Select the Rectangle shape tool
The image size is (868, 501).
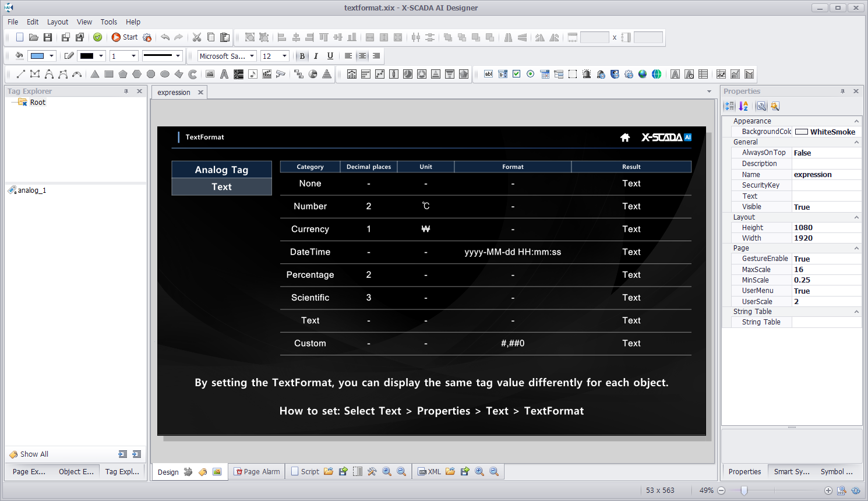click(x=109, y=74)
